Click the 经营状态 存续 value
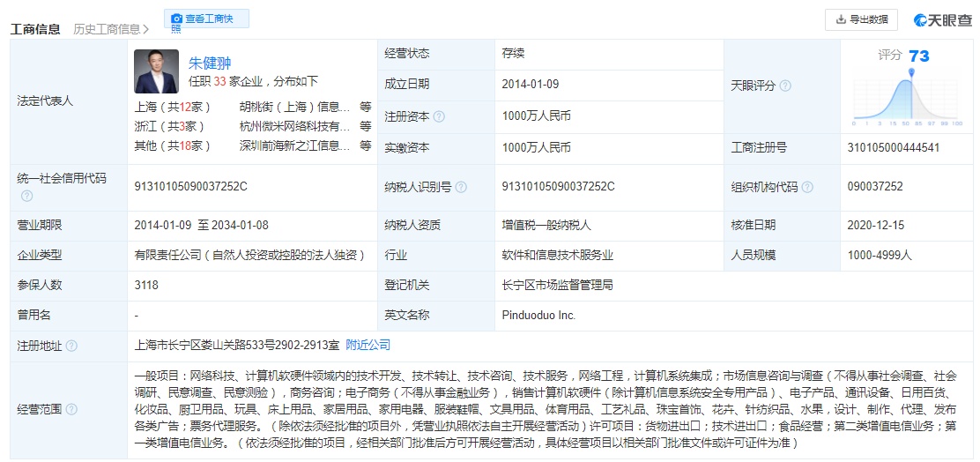Screen dimensions: 980x462 pos(513,53)
